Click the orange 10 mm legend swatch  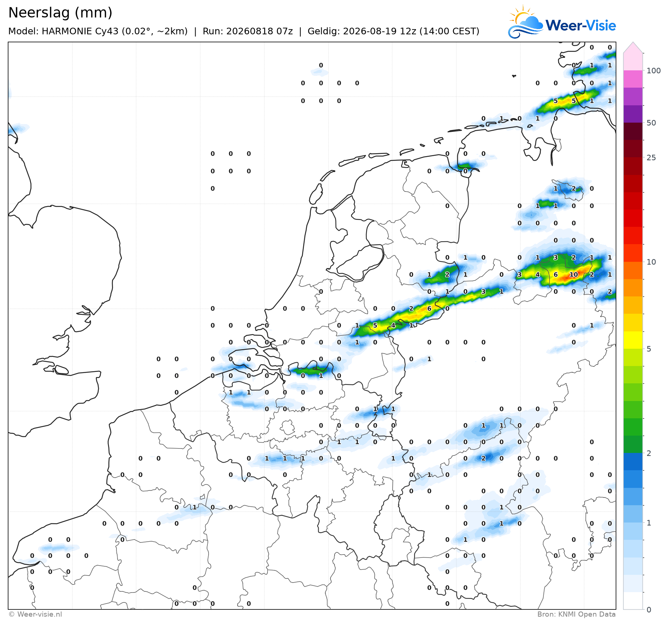coord(633,270)
